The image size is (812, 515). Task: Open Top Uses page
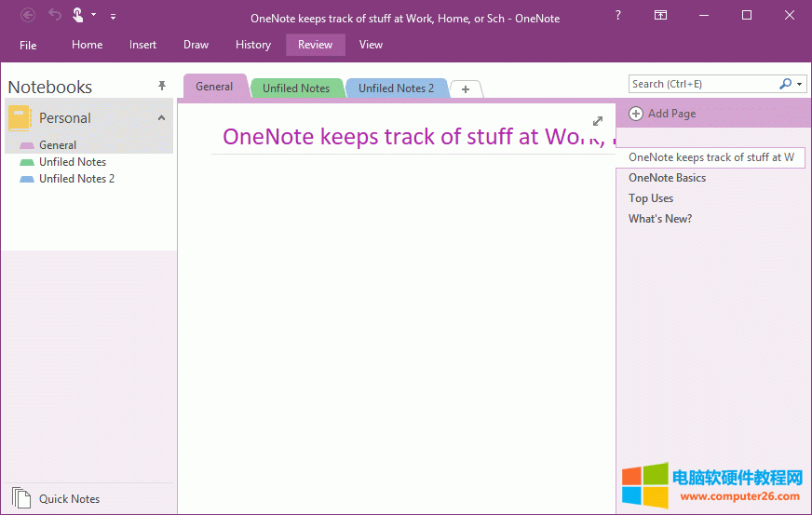pyautogui.click(x=650, y=198)
